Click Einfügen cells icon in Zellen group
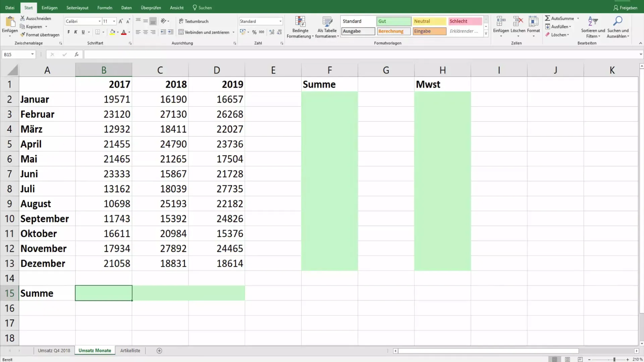This screenshot has height=362, width=644. point(501,22)
